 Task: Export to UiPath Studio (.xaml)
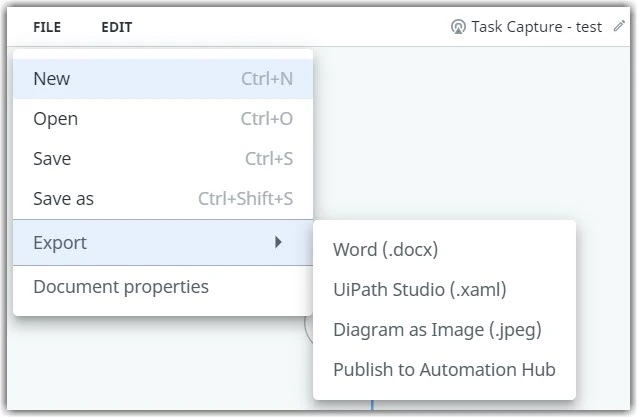(x=444, y=290)
